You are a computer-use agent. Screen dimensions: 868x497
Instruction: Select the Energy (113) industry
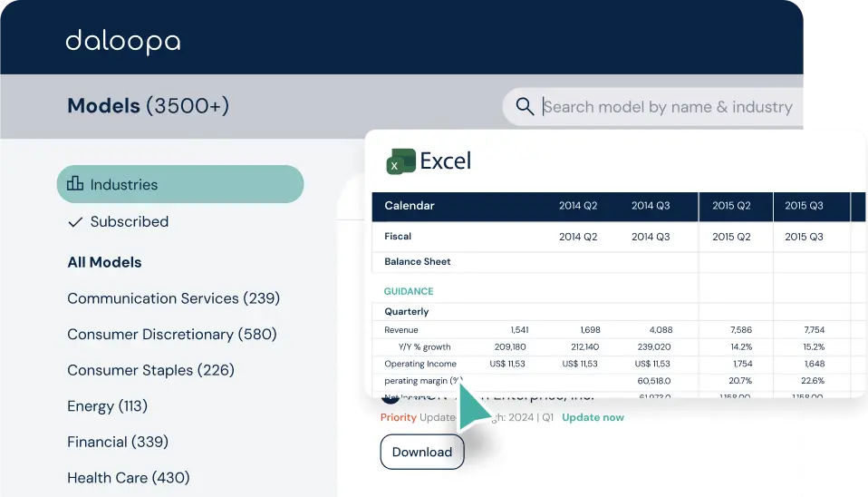tap(107, 406)
